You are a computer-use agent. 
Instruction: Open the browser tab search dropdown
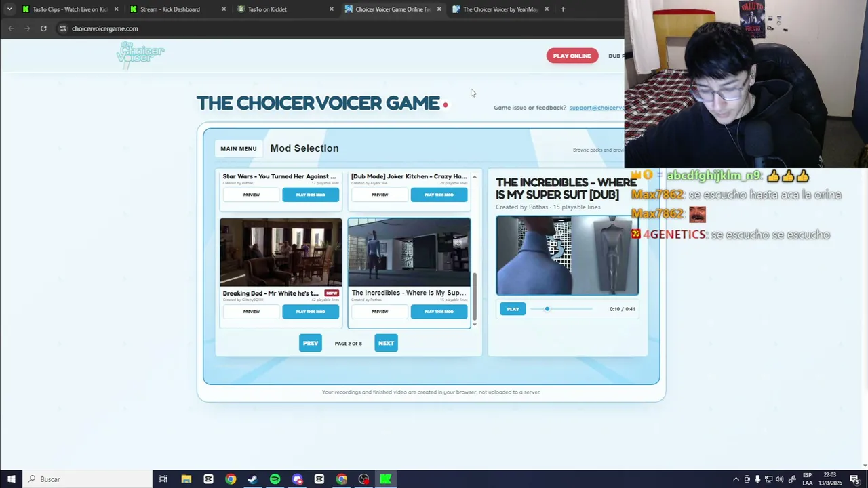9,9
